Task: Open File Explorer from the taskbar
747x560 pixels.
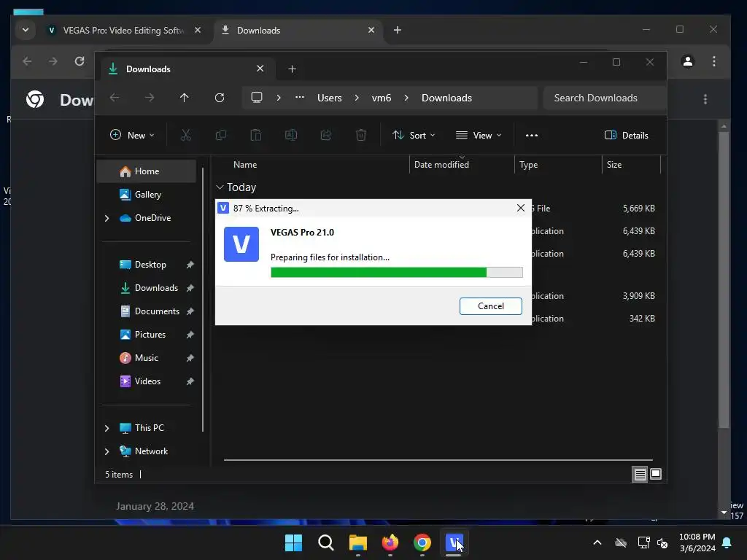Action: point(357,542)
